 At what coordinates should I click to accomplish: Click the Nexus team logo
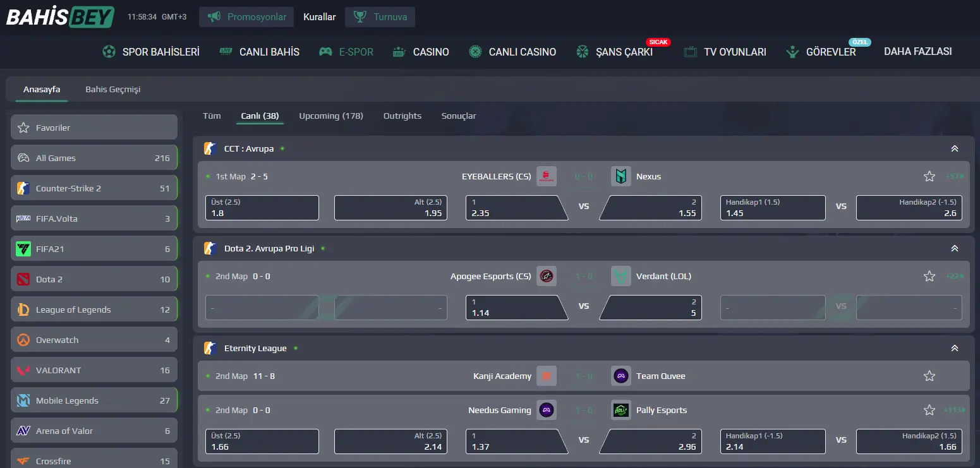pyautogui.click(x=621, y=176)
